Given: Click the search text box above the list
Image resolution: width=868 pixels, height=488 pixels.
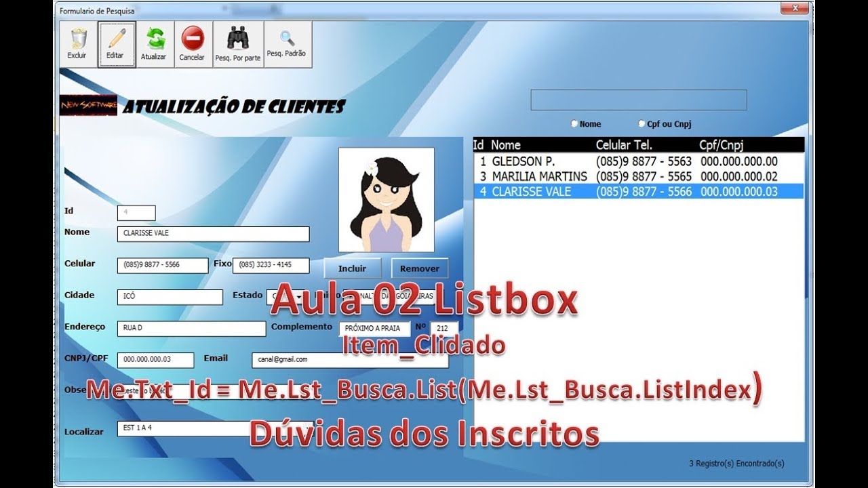Looking at the screenshot, I should point(638,100).
